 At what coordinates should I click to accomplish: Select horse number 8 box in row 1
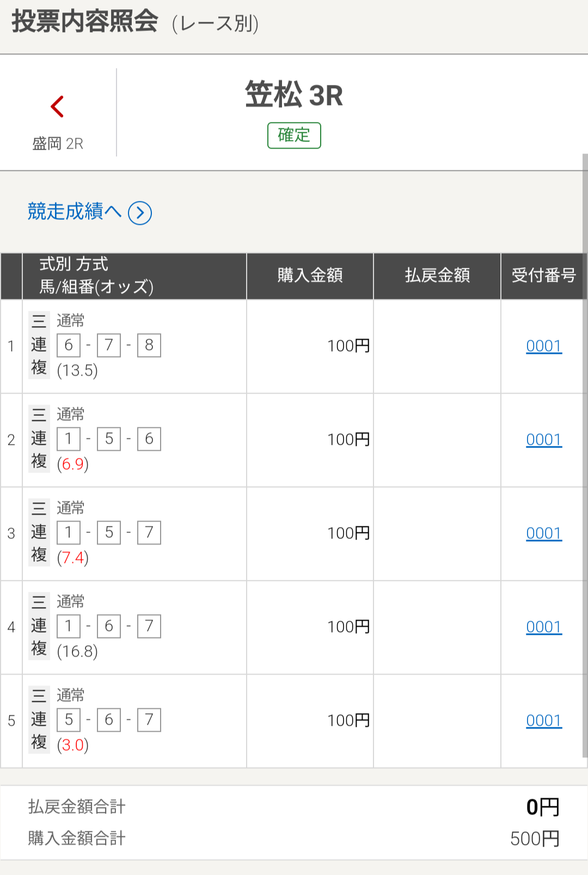pos(149,345)
